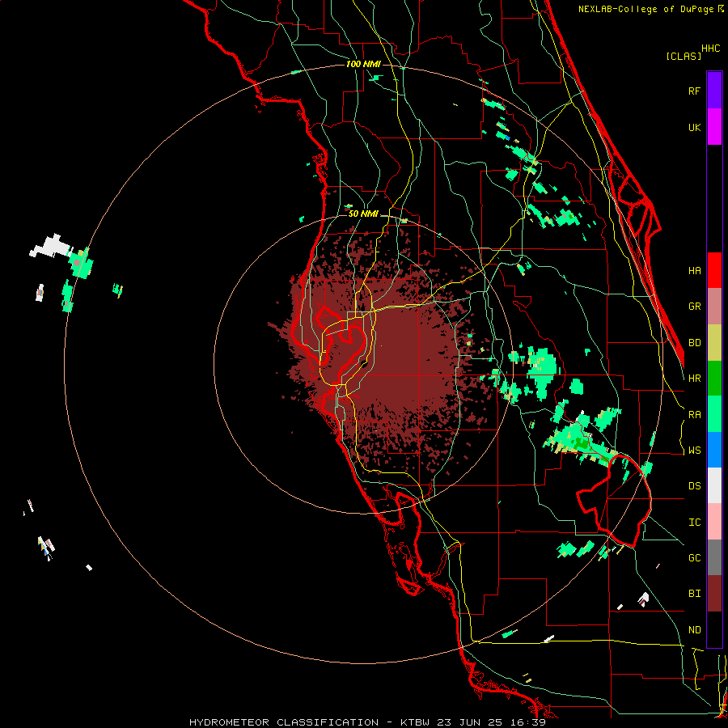Click the BD legend label
728x728 pixels.
point(695,343)
